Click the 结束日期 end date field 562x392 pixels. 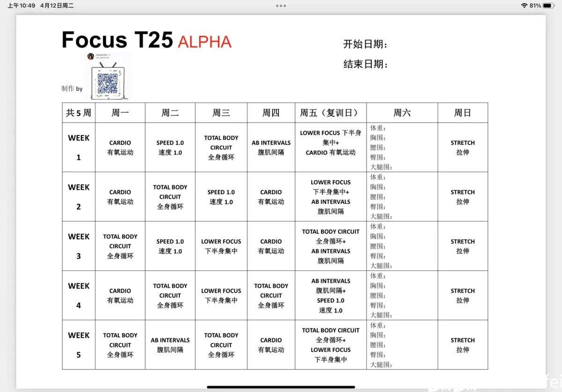coord(366,64)
